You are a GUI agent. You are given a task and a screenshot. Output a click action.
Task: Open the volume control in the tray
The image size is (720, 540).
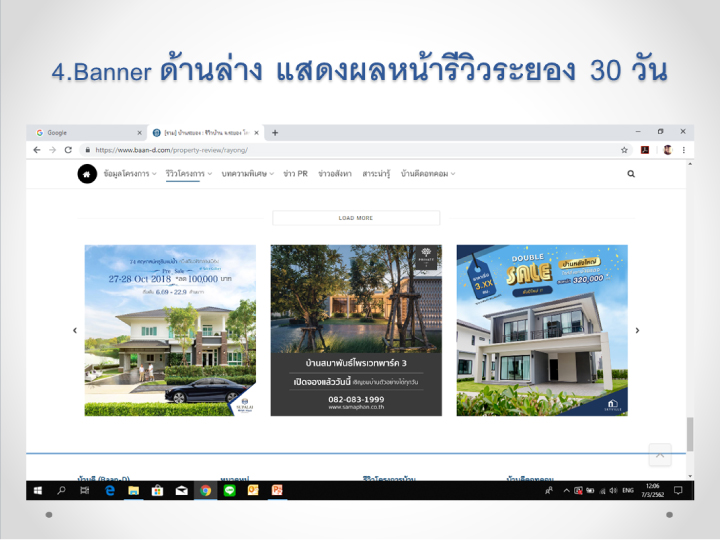(613, 491)
